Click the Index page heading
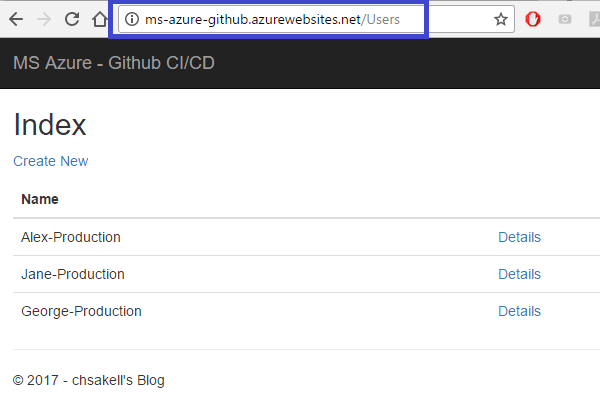 [50, 125]
